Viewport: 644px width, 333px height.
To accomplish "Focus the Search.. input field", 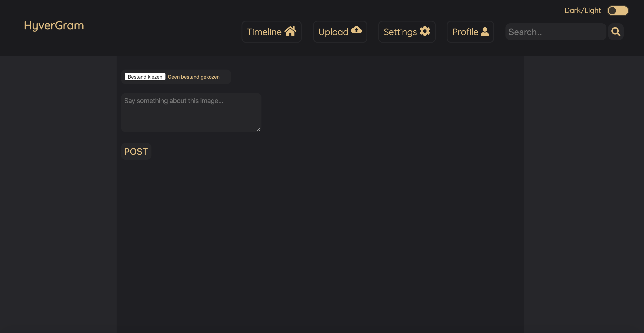I will tap(555, 32).
